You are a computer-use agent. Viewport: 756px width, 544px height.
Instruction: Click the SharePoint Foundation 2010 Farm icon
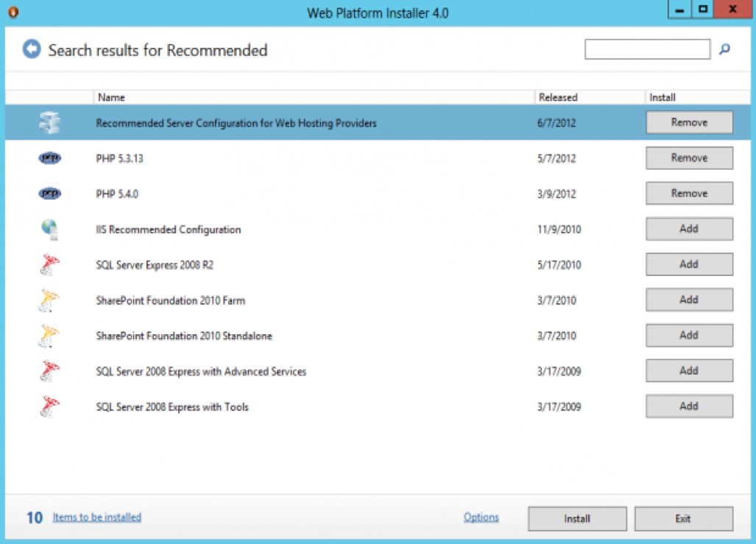[49, 300]
